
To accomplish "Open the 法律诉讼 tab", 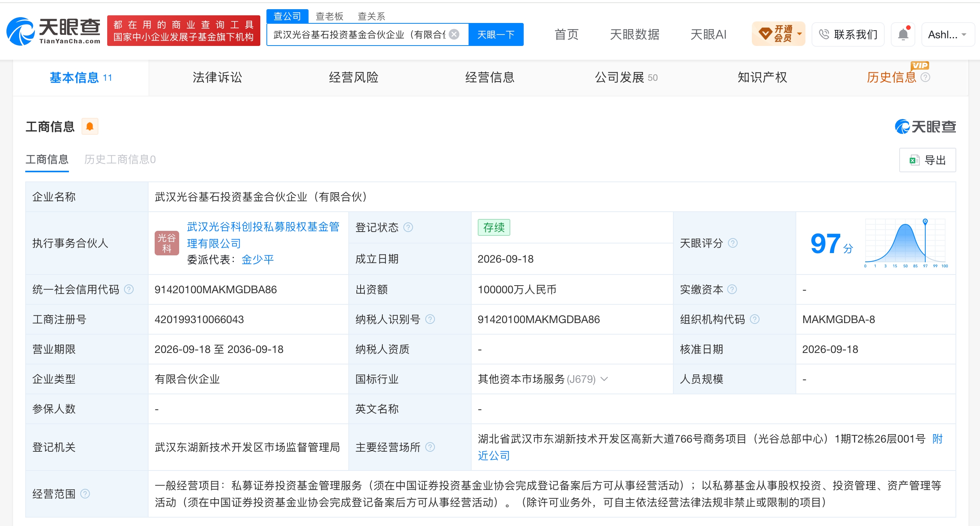I will tap(217, 77).
